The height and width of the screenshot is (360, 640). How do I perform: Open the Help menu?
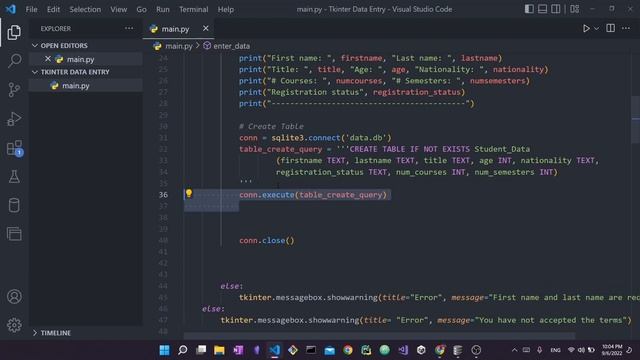pyautogui.click(x=225, y=9)
